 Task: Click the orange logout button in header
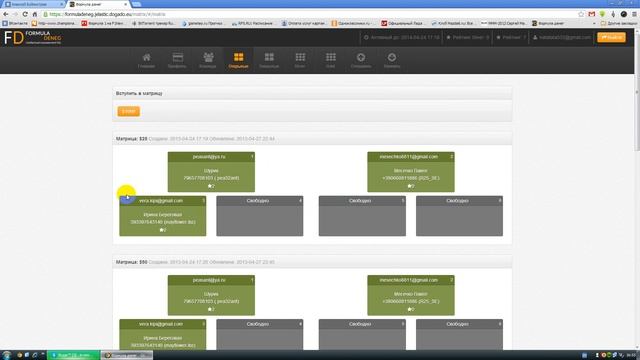coord(611,37)
